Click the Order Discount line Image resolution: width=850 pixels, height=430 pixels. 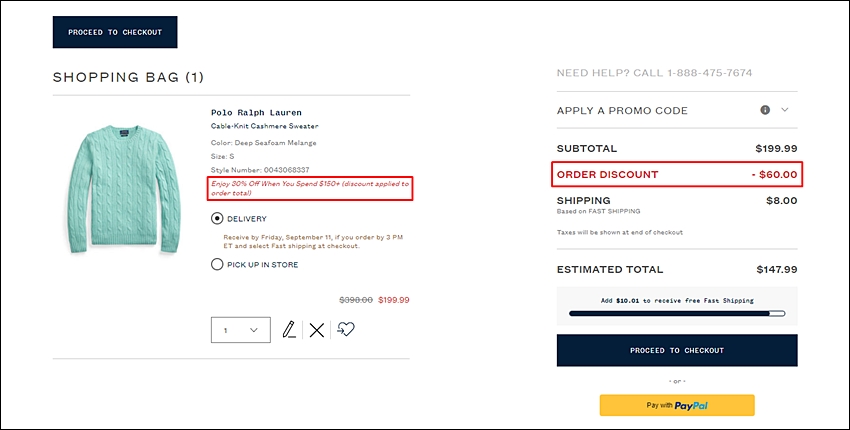click(x=677, y=175)
